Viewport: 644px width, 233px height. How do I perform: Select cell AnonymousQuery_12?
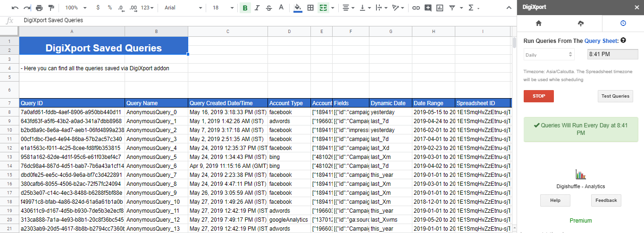coord(156,220)
